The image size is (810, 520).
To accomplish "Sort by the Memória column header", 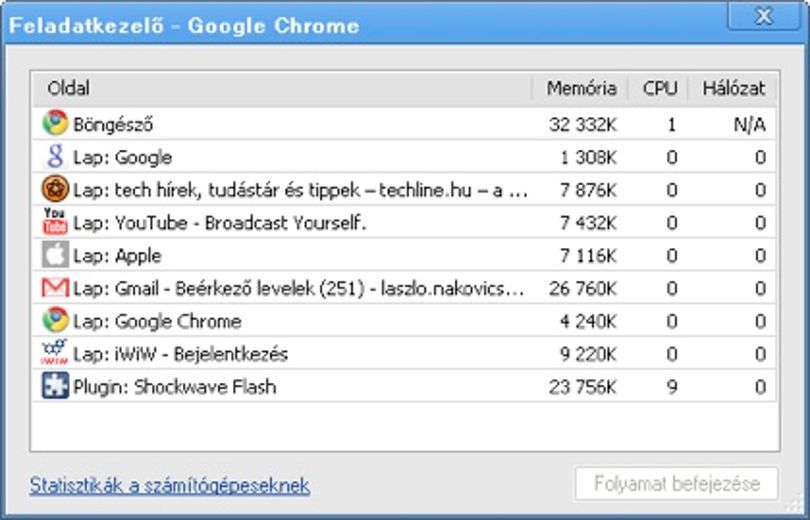I will tap(580, 89).
